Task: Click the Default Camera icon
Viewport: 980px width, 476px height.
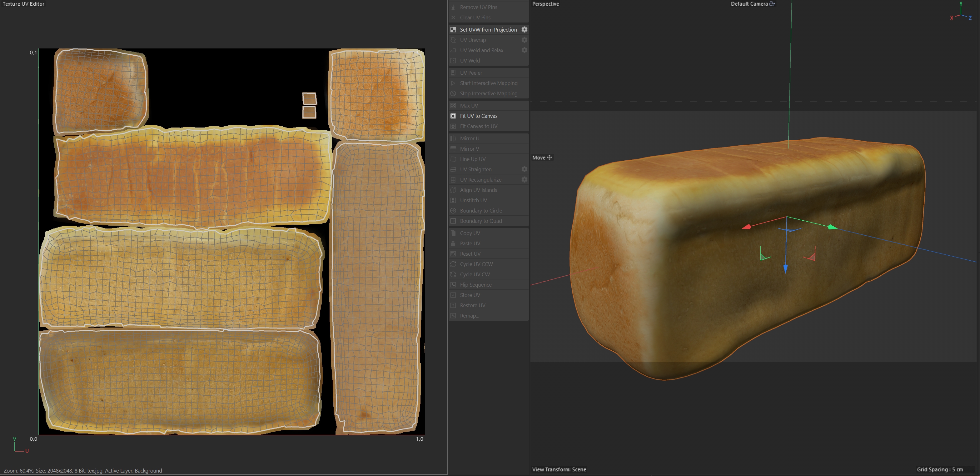Action: [772, 4]
